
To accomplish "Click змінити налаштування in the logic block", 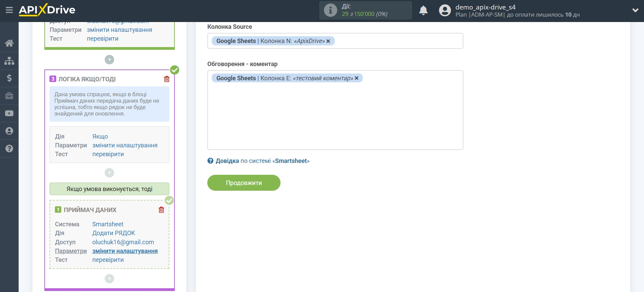I will click(125, 145).
